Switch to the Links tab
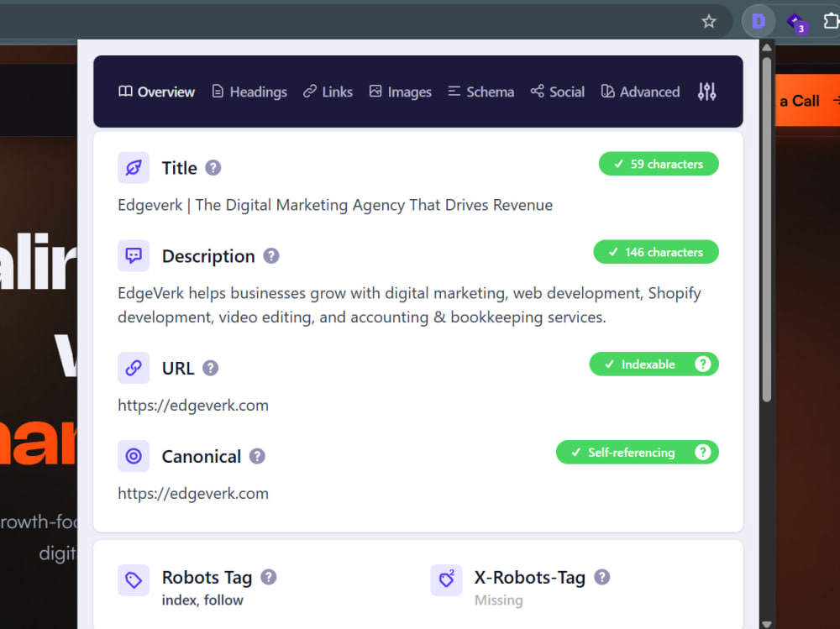The image size is (840, 629). [328, 92]
